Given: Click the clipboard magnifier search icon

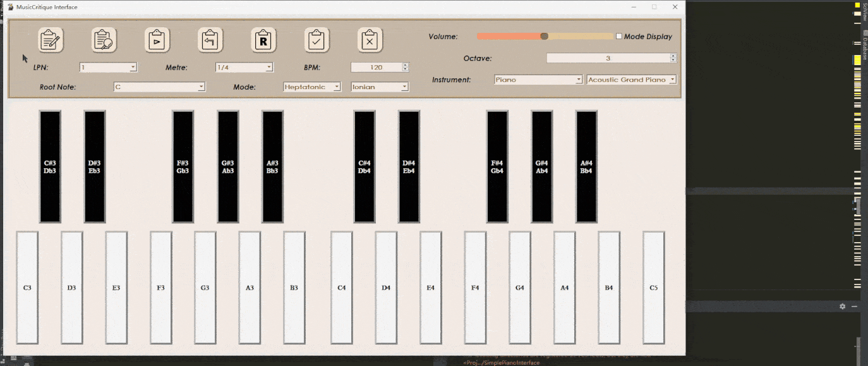Looking at the screenshot, I should [104, 40].
